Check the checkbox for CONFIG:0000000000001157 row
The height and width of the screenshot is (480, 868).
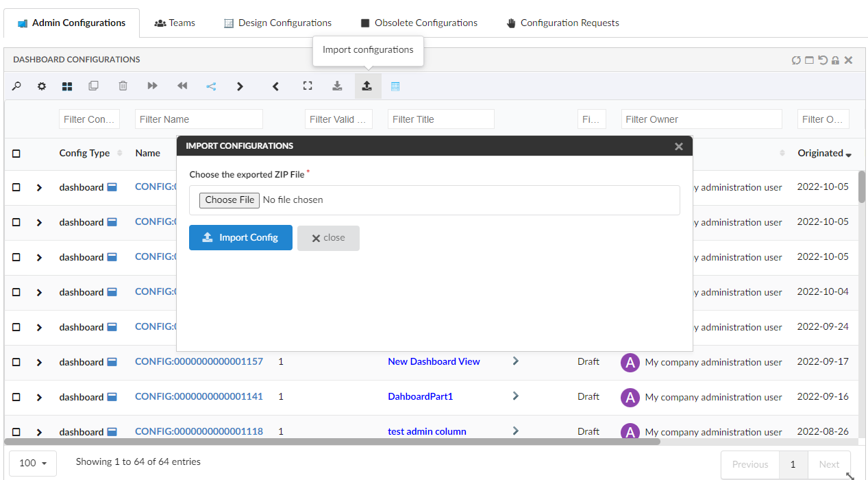click(16, 362)
